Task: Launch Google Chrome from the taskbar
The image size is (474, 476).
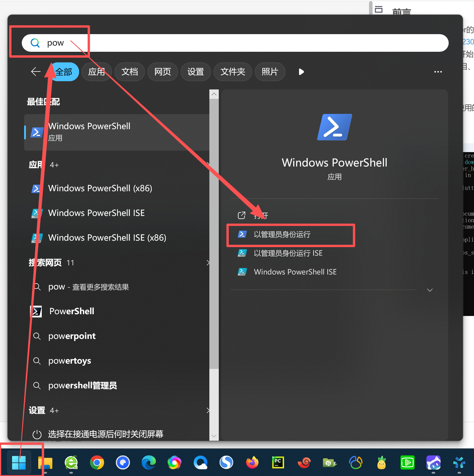Action: coord(97,463)
